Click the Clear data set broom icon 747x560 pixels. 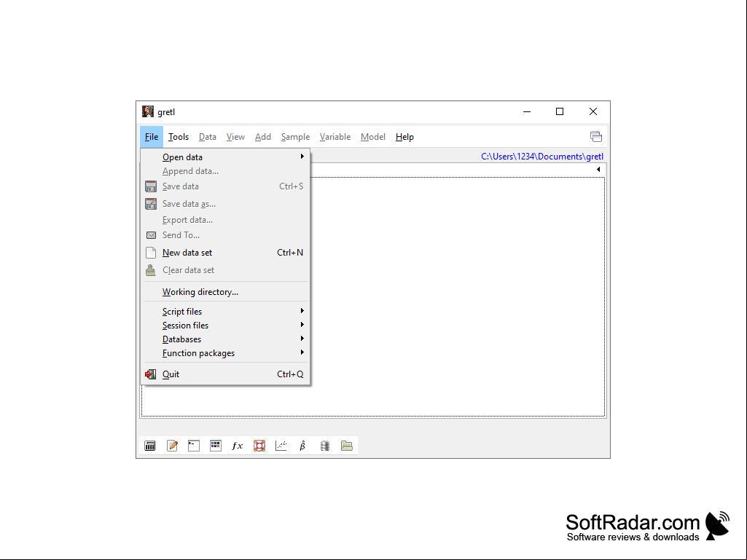coord(151,270)
